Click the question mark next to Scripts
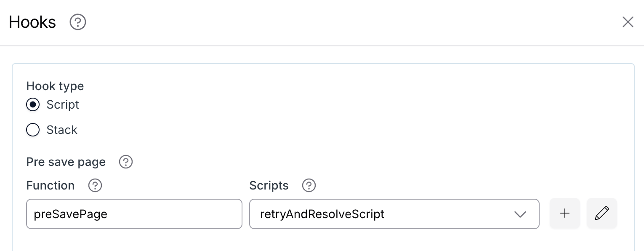Viewport: 644px width, 251px height. (309, 185)
